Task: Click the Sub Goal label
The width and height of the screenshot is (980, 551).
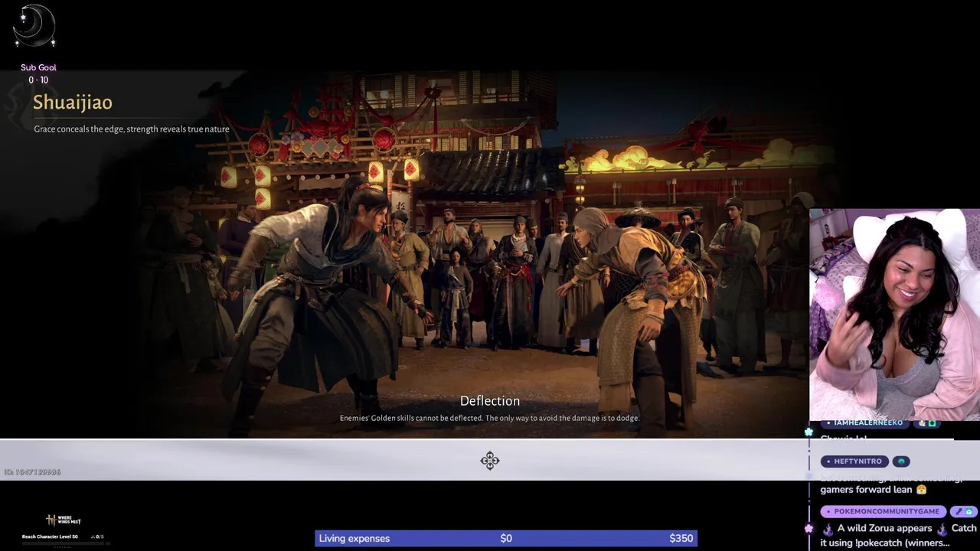Action: (x=38, y=67)
